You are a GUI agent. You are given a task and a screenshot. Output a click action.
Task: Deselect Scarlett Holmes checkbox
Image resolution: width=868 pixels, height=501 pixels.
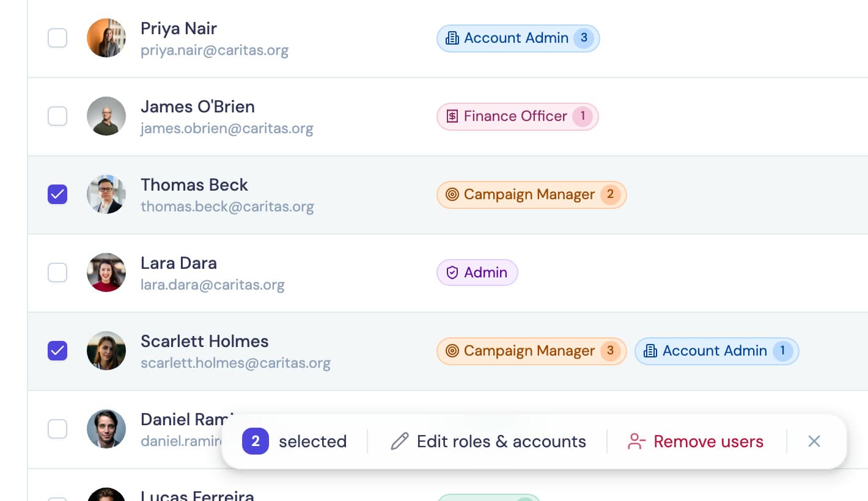point(57,351)
